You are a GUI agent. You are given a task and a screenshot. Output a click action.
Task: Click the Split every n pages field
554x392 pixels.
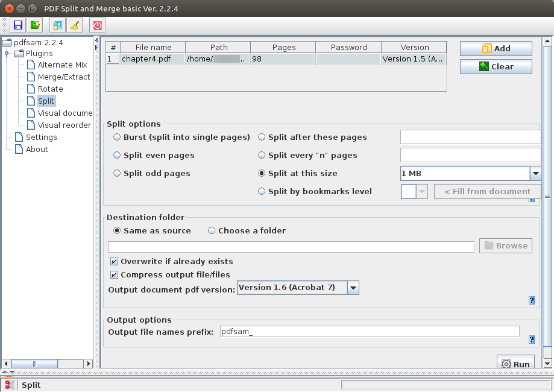pyautogui.click(x=471, y=155)
